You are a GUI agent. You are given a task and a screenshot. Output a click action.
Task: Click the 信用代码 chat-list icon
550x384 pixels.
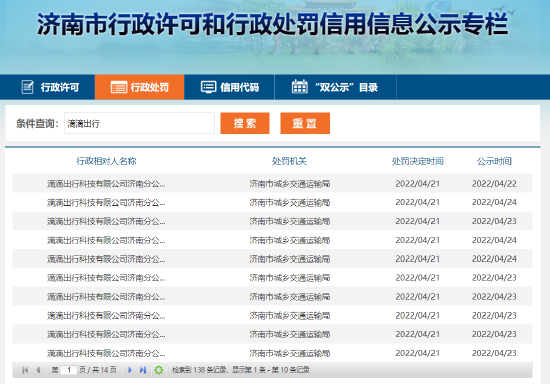pyautogui.click(x=208, y=87)
